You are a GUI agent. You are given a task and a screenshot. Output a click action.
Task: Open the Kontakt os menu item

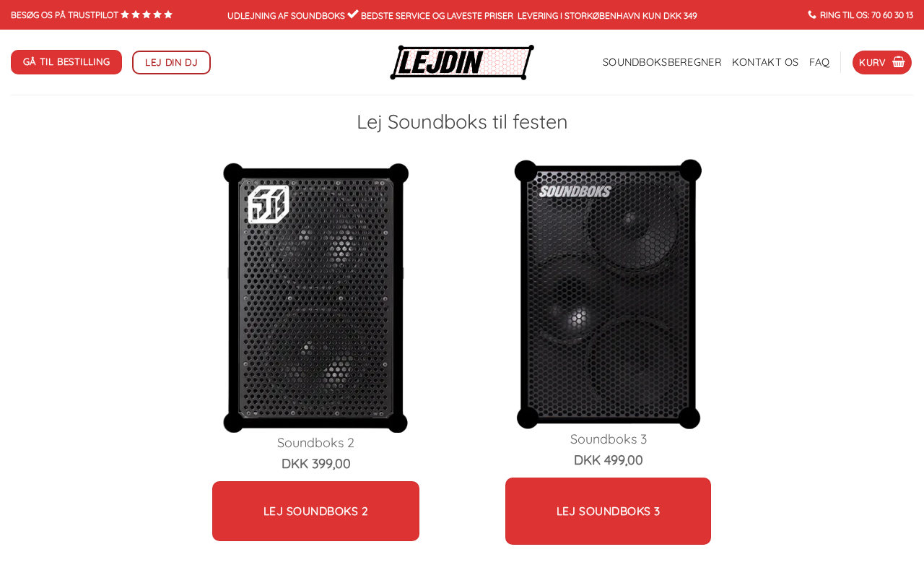point(765,62)
